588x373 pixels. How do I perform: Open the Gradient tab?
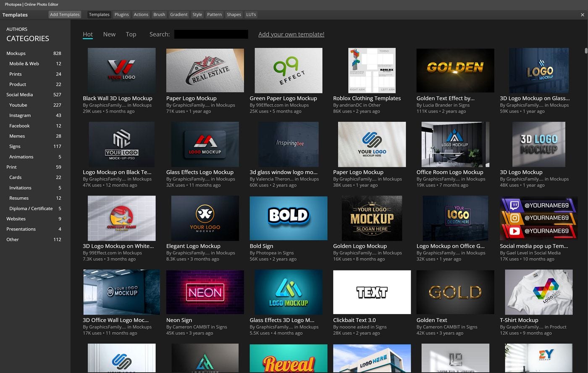(178, 14)
